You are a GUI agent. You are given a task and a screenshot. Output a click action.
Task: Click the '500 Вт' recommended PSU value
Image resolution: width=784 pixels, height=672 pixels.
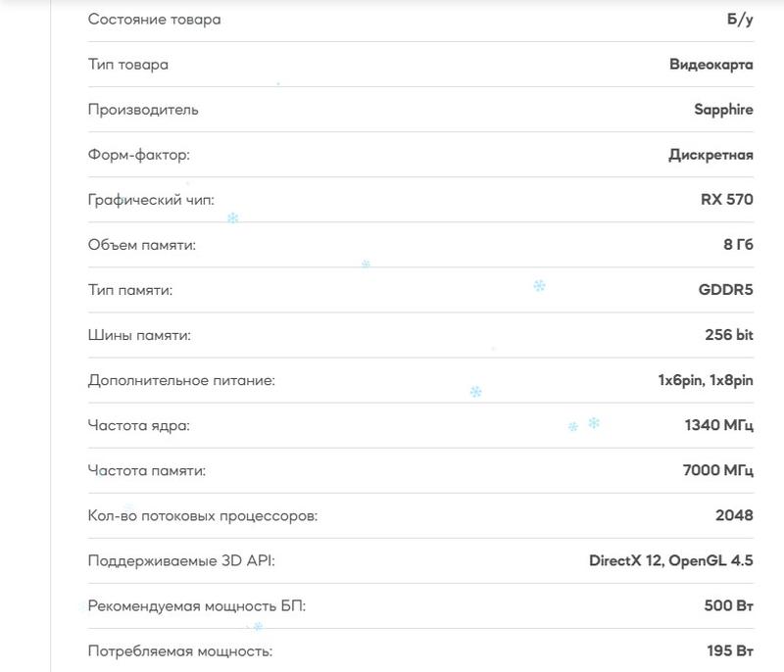tap(728, 606)
